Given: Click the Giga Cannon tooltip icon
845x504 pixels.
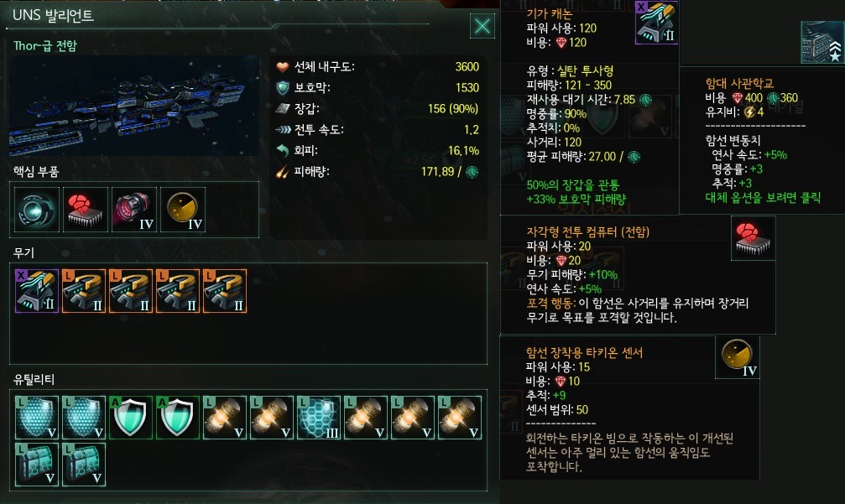Looking at the screenshot, I should (x=656, y=22).
